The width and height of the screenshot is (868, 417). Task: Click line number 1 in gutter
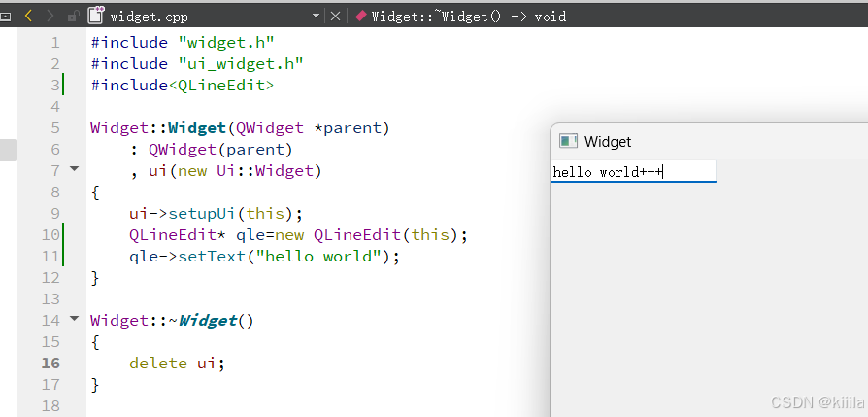click(54, 43)
